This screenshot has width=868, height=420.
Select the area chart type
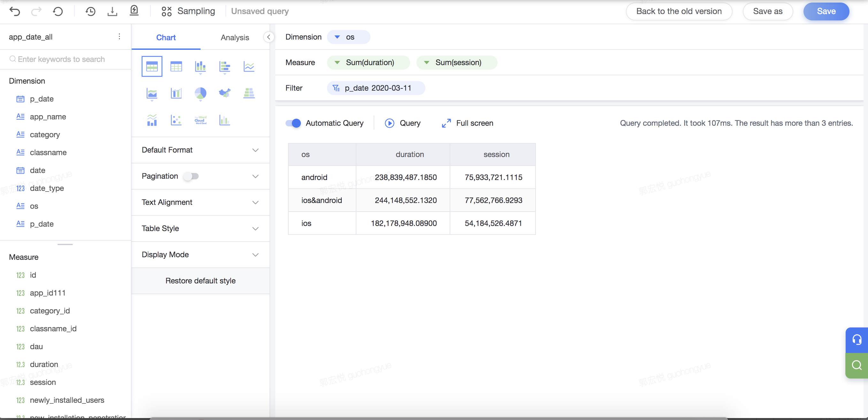[152, 94]
